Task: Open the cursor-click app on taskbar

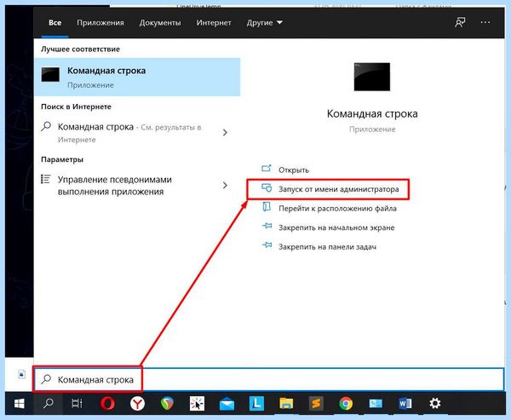Action: click(x=197, y=404)
